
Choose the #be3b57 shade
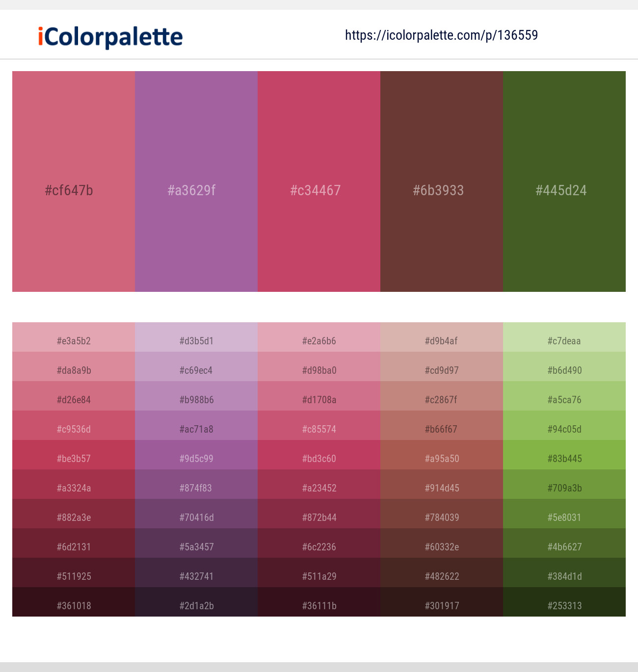(74, 455)
